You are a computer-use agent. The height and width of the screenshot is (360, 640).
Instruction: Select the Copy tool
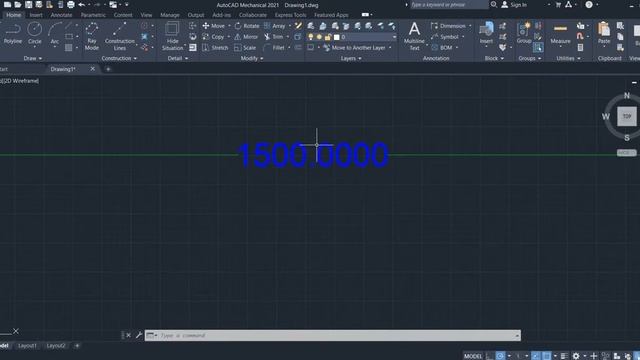(x=213, y=37)
